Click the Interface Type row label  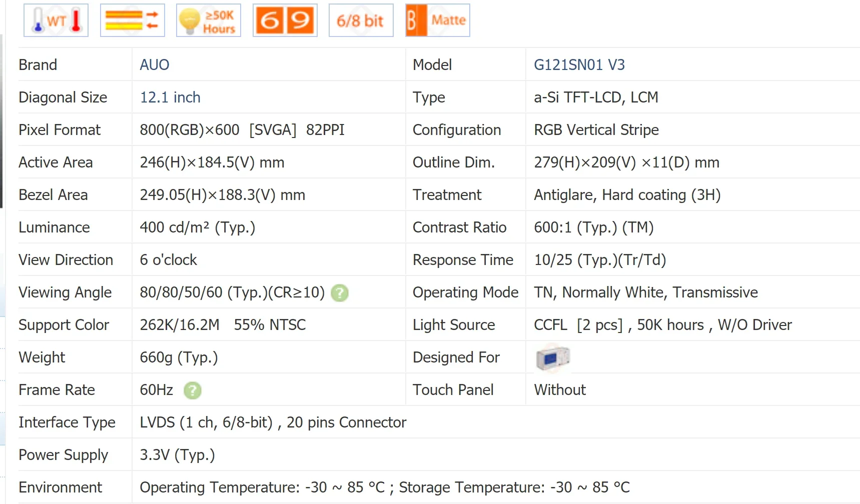click(67, 422)
